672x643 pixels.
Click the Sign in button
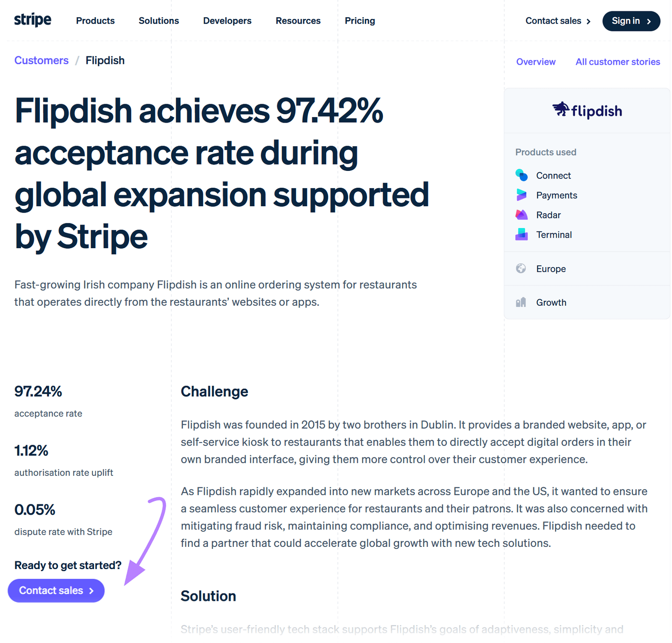[631, 21]
